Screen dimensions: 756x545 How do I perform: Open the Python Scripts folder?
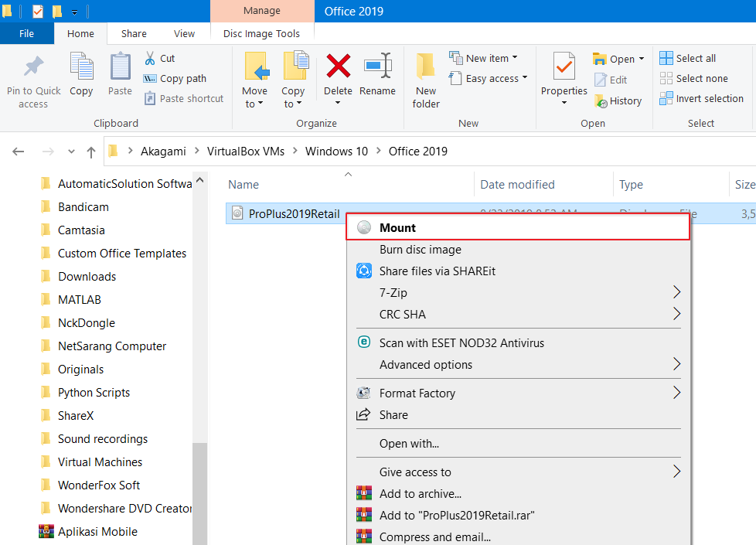coord(94,393)
